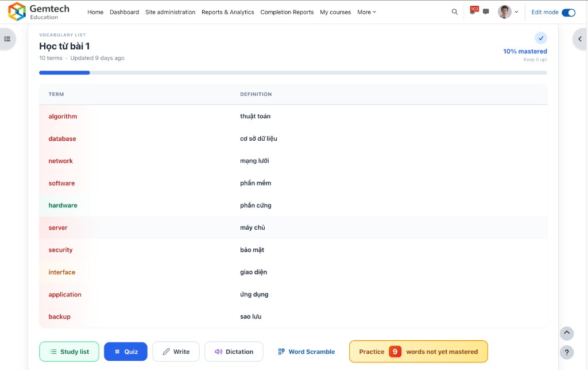Start Dictation with the speaker icon
Screen dimensions: 588x370
pos(234,351)
